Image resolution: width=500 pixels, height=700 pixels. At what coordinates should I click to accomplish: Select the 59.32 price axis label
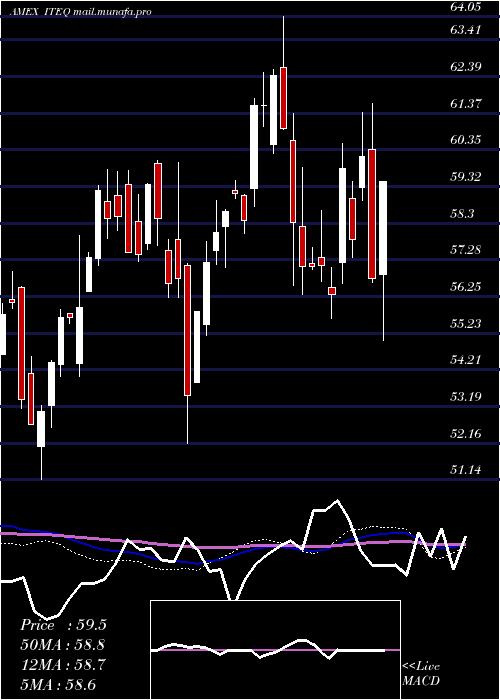465,177
